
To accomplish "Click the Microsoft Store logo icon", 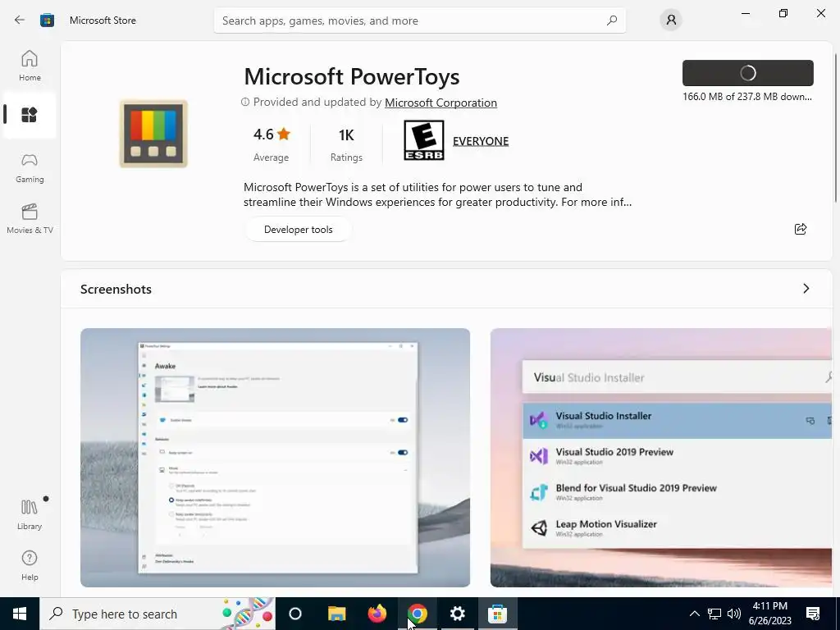I will point(47,21).
